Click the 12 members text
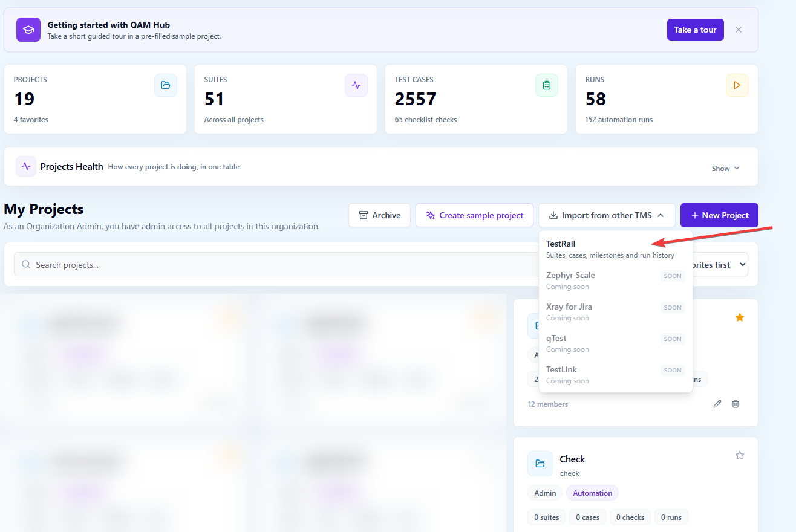This screenshot has width=796, height=532. click(548, 404)
